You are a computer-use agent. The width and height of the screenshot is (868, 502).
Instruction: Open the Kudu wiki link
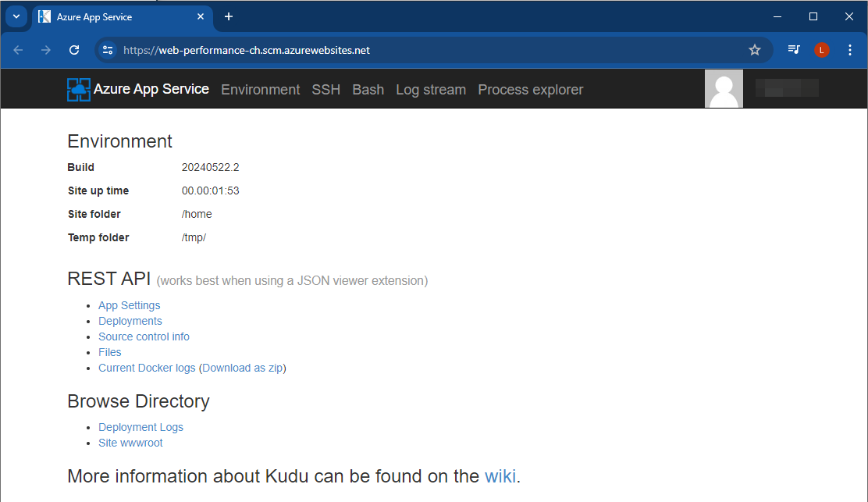[500, 476]
